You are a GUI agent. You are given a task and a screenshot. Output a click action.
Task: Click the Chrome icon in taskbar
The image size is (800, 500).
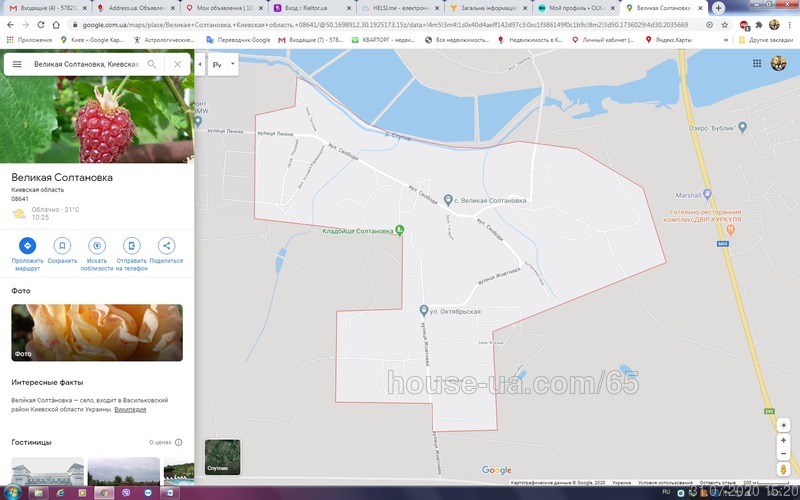104,493
